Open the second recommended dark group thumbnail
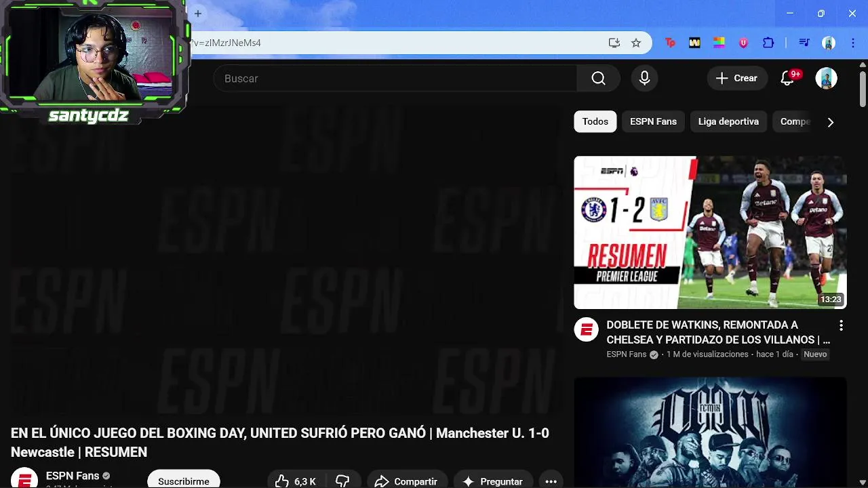 coord(710,432)
